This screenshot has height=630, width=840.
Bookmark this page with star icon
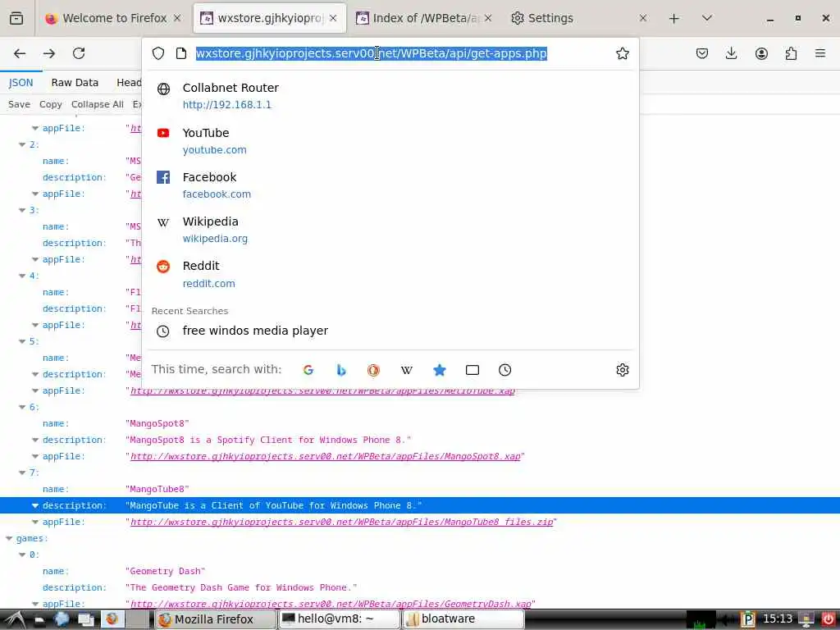(x=622, y=53)
